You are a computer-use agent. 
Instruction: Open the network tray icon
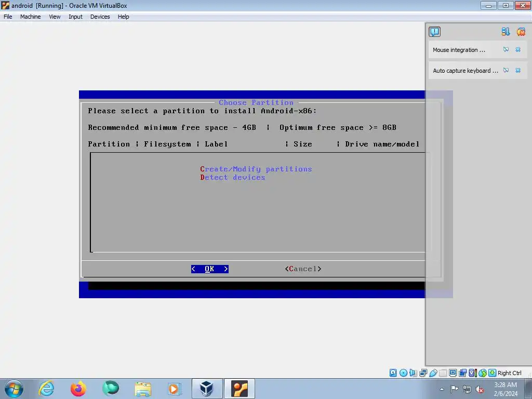(x=467, y=389)
